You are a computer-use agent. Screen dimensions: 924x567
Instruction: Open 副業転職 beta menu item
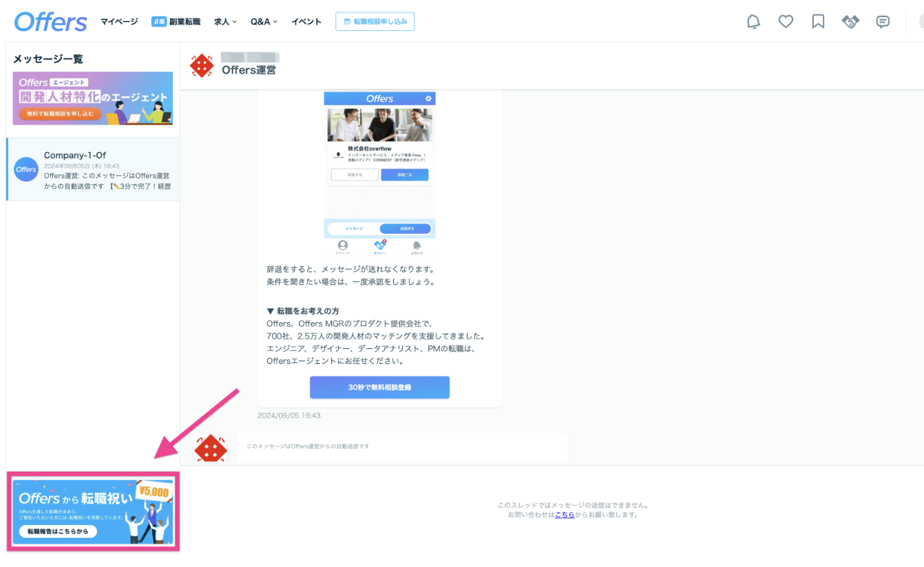coord(176,22)
